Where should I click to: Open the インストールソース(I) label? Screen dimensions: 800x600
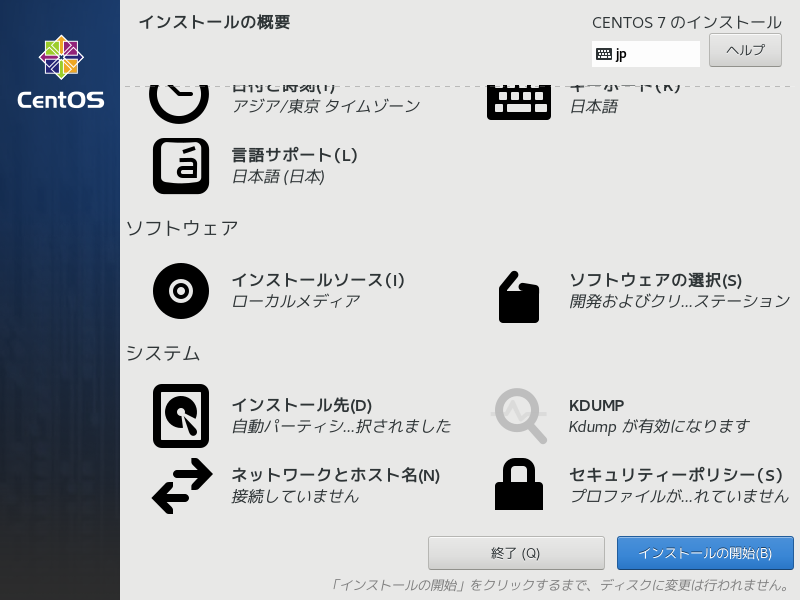318,280
